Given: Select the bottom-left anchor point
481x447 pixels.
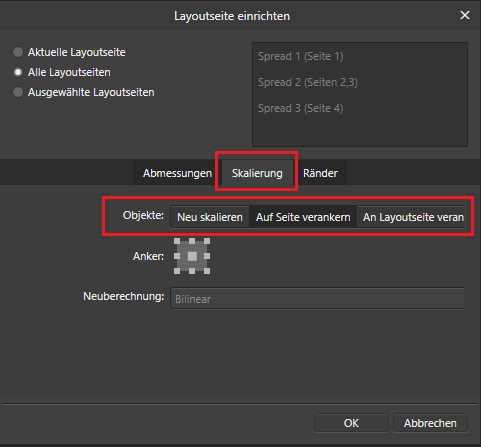Looking at the screenshot, I should click(177, 271).
